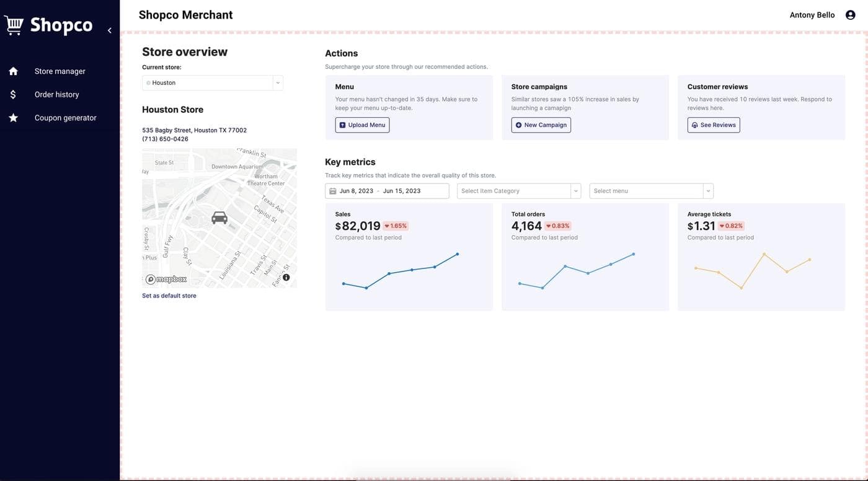
Task: Click the star icon for Coupon generator
Action: pos(13,117)
